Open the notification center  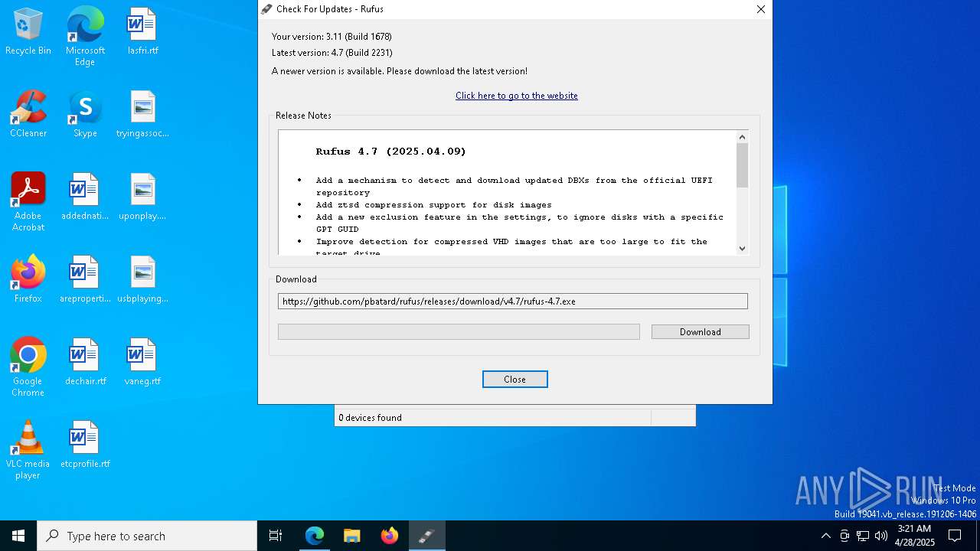click(955, 536)
